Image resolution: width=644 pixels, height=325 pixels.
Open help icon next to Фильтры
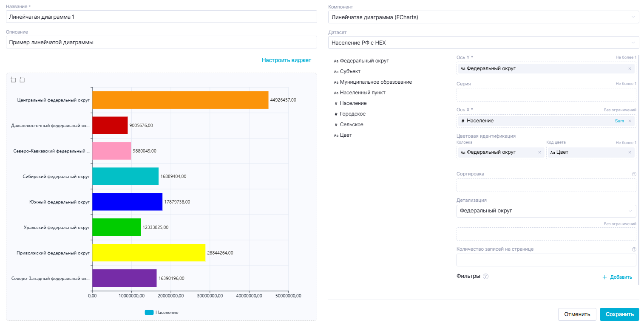pyautogui.click(x=486, y=277)
